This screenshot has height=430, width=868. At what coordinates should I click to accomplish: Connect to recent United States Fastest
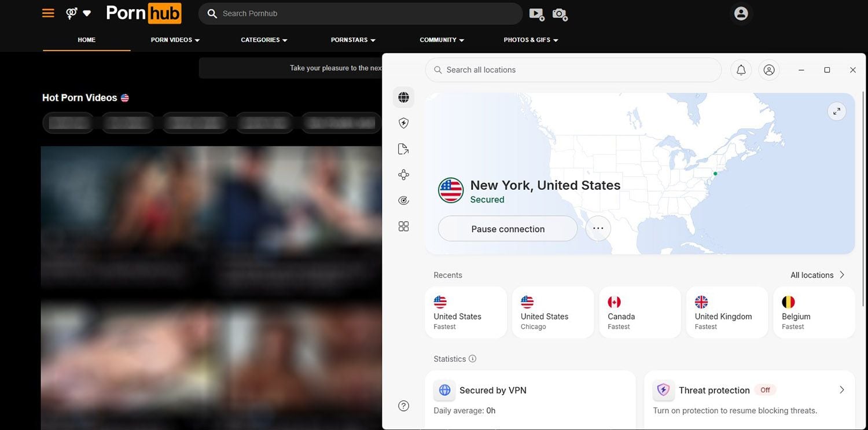point(465,313)
